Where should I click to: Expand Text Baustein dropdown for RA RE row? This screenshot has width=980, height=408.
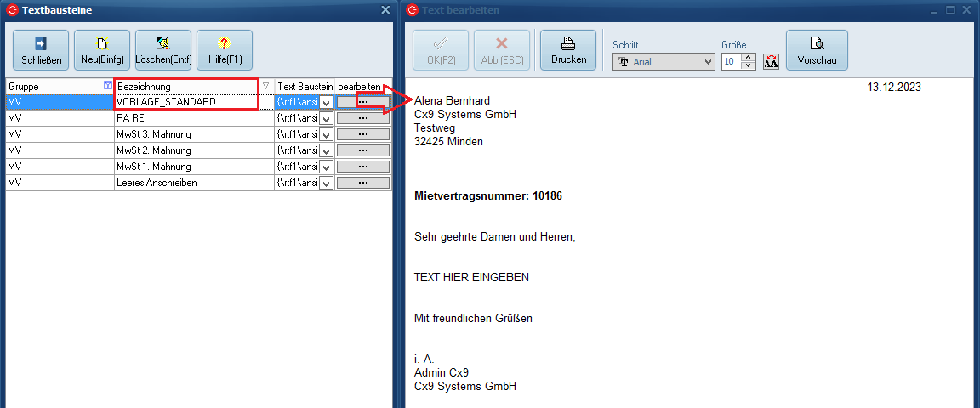click(x=326, y=119)
